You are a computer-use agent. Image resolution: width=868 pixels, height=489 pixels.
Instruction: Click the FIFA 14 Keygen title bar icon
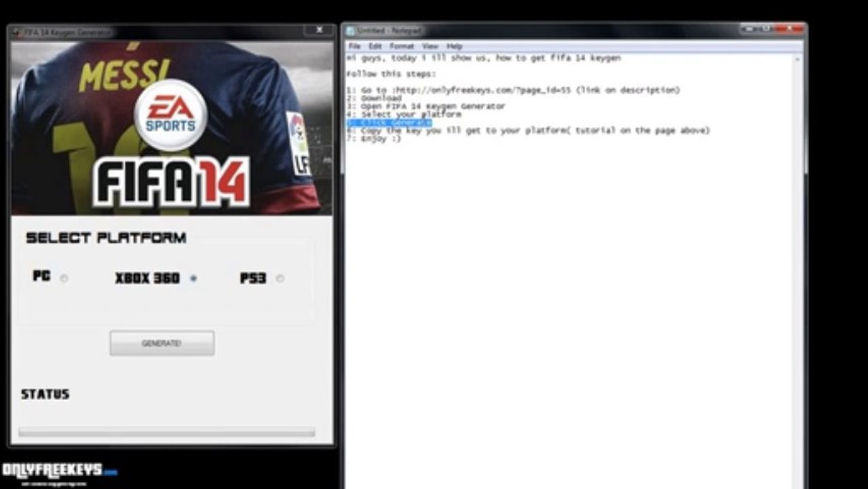(x=16, y=32)
